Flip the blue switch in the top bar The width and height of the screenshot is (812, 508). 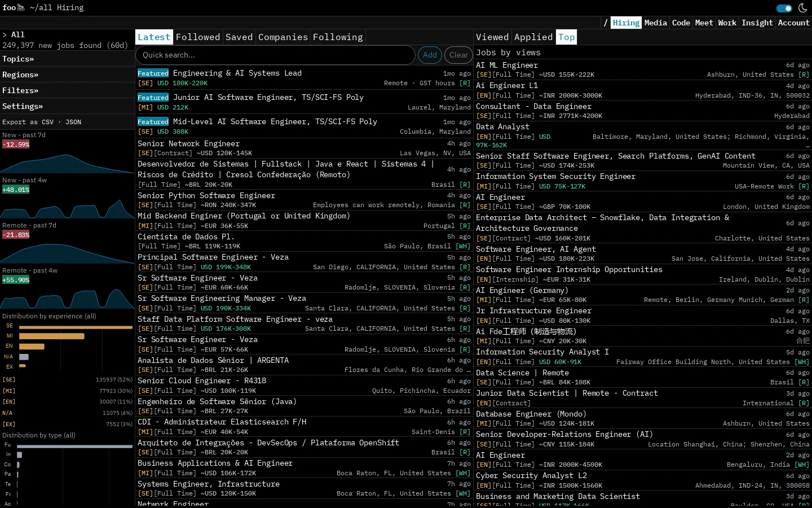tap(784, 8)
